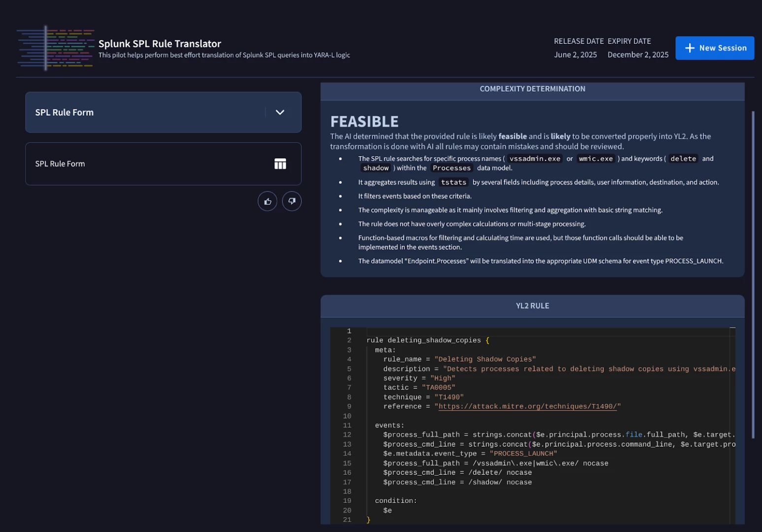This screenshot has height=532, width=762.
Task: Click the 'June 2, 2025' release date value
Action: tap(575, 55)
